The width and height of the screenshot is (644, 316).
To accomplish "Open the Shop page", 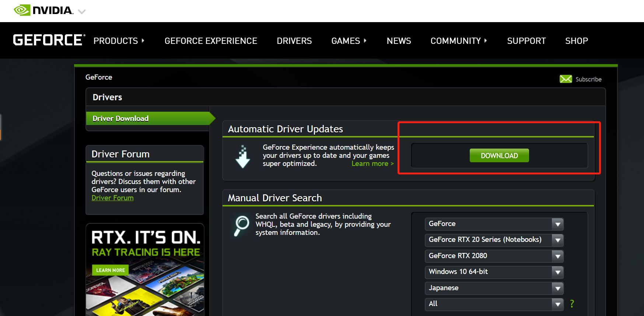I will click(577, 41).
